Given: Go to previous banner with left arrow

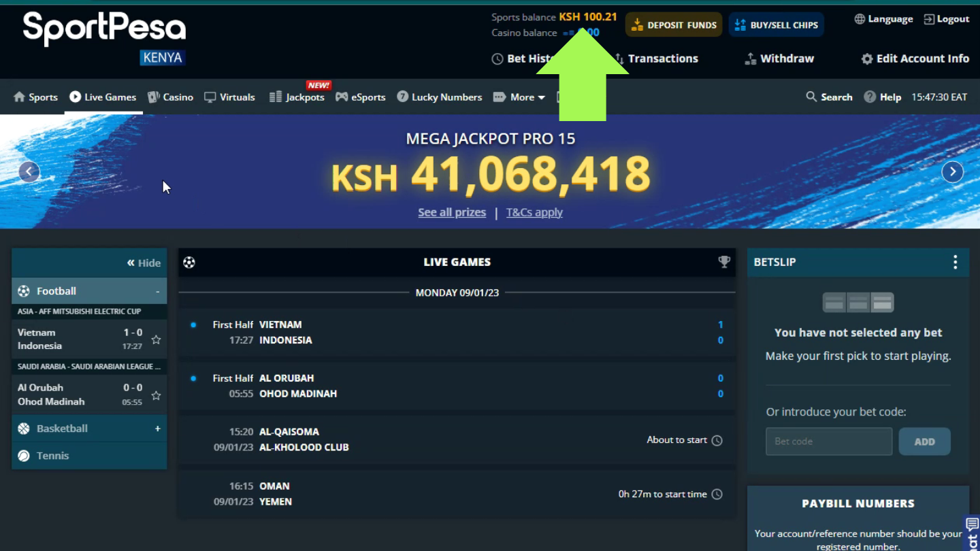Looking at the screenshot, I should 29,171.
